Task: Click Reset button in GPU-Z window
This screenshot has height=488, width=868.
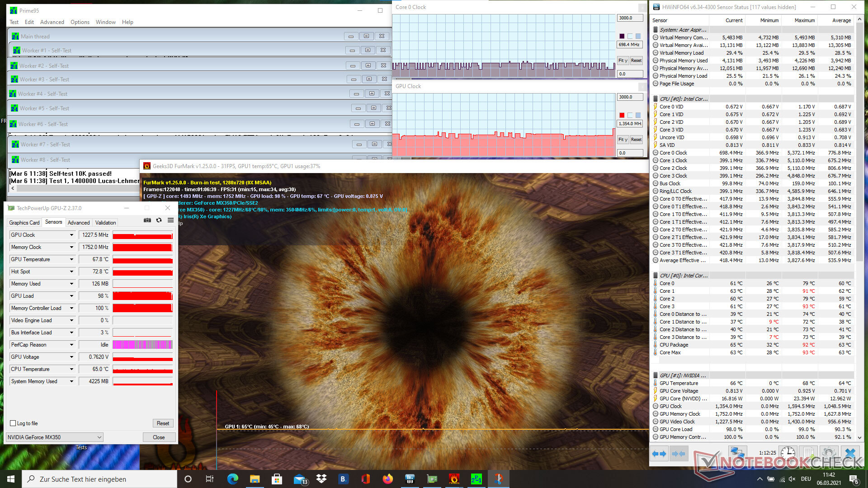Action: point(163,423)
